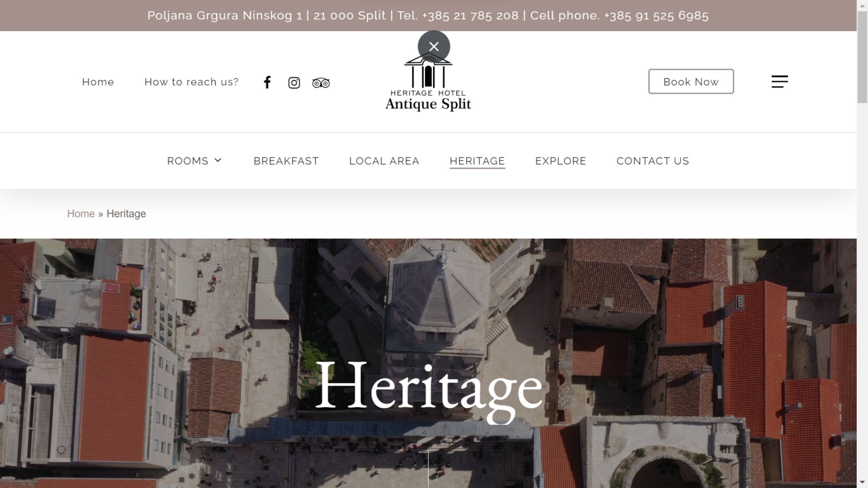This screenshot has height=488, width=868.
Task: Click the Heritage hero title image
Action: tap(429, 387)
